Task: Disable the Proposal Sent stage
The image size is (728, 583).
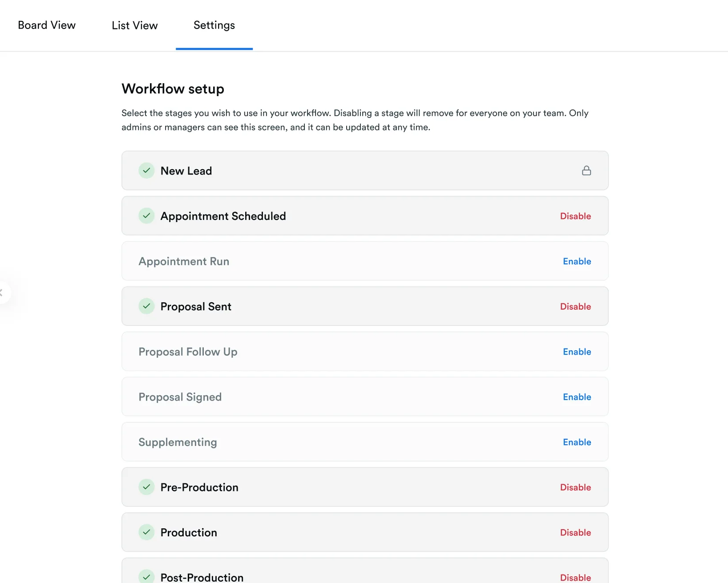Action: [x=575, y=307]
